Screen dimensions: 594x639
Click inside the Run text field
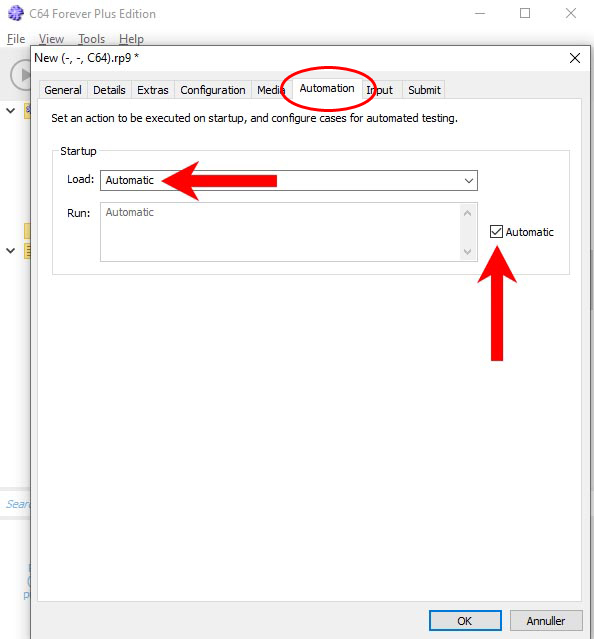280,232
